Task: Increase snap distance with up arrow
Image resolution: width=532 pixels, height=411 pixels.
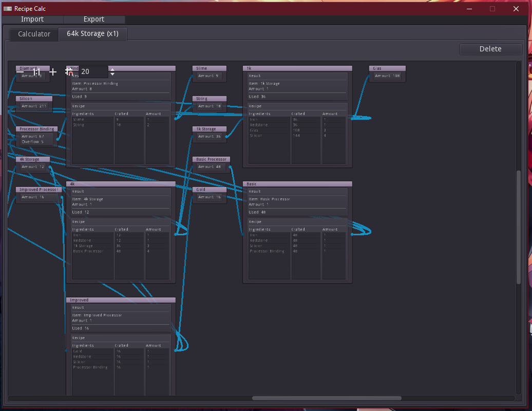Action: click(112, 69)
